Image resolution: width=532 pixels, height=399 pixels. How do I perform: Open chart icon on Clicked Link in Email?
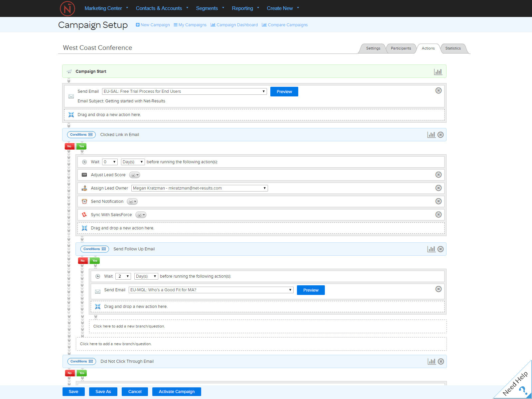pos(431,135)
